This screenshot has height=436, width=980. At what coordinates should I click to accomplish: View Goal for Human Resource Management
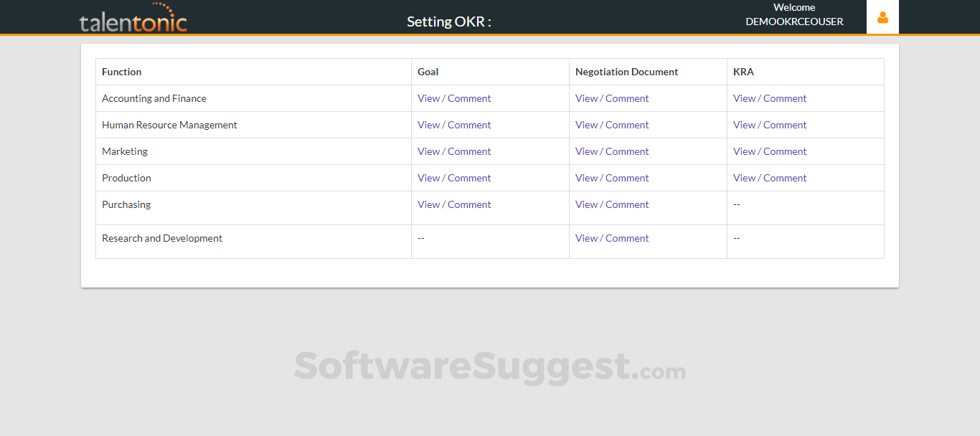(x=454, y=125)
